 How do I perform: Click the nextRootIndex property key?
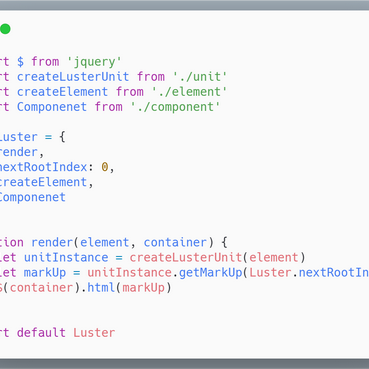coord(43,167)
